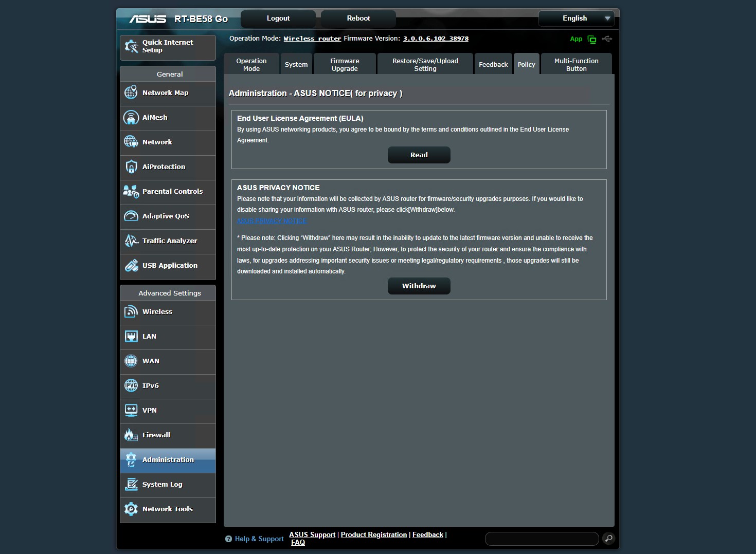Select the Adaptive QoS gauge icon

(x=131, y=216)
